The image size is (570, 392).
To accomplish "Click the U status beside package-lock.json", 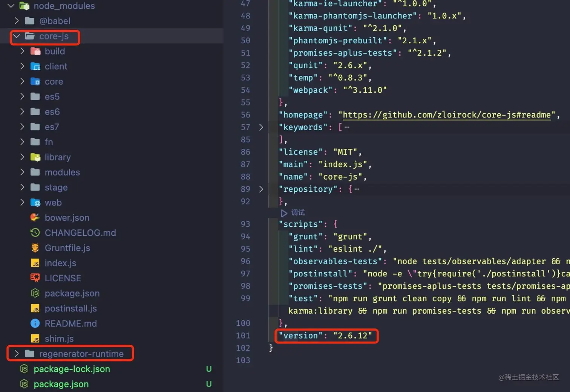I will click(x=209, y=369).
